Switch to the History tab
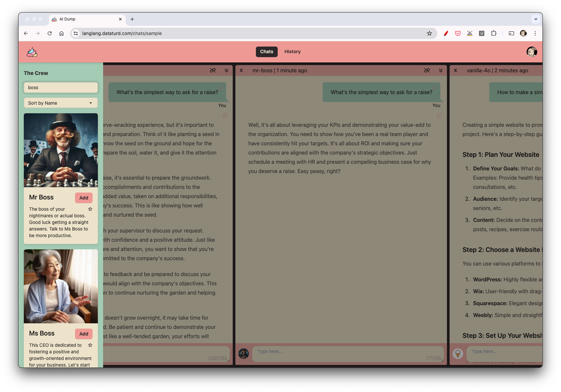Viewport: 561px width, 392px height. coord(292,52)
